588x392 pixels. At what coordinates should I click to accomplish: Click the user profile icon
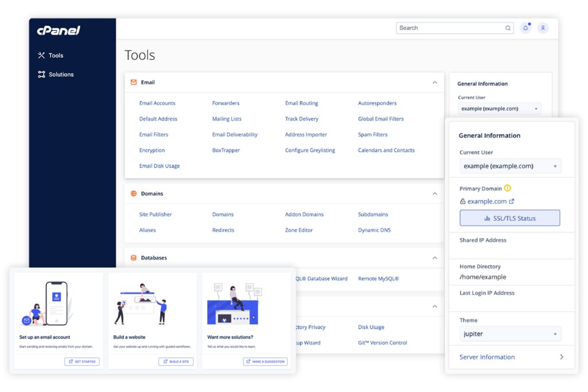(543, 28)
